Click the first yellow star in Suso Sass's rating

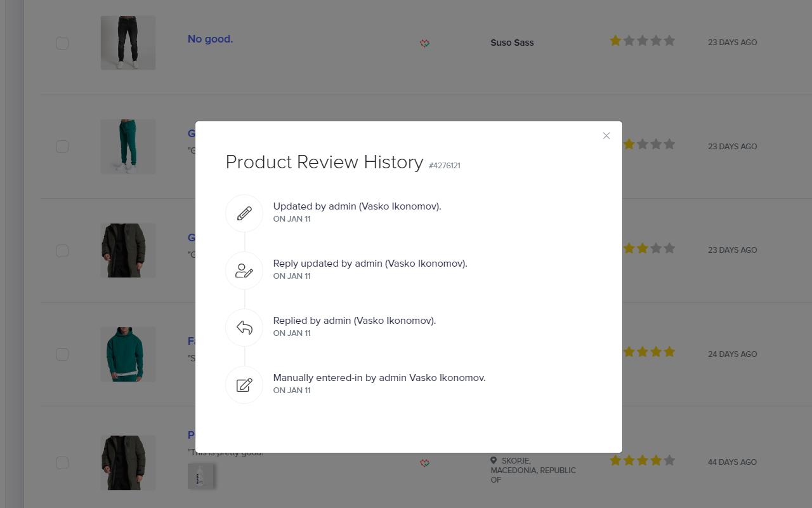[x=615, y=40]
